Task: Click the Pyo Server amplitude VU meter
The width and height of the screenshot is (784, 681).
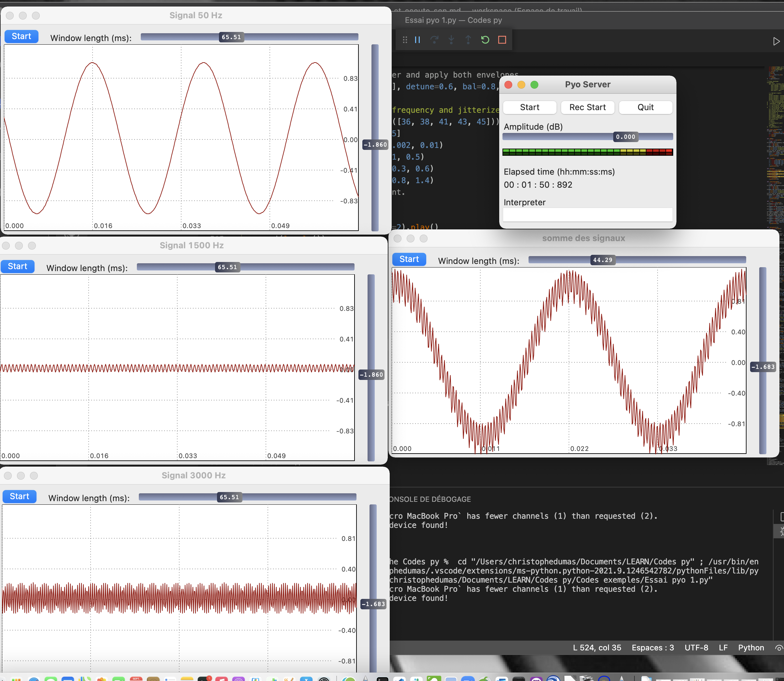Action: [588, 152]
